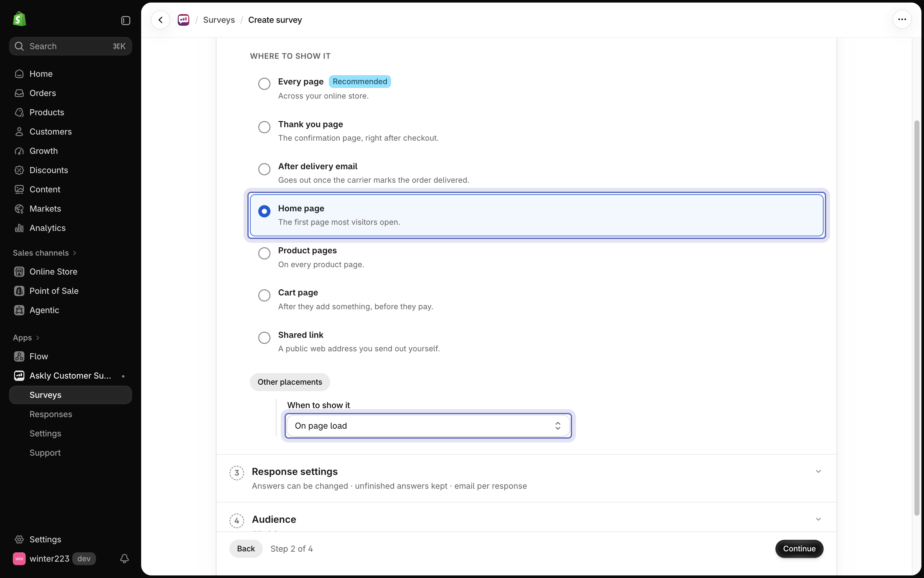Click the Products tag icon

click(x=19, y=112)
